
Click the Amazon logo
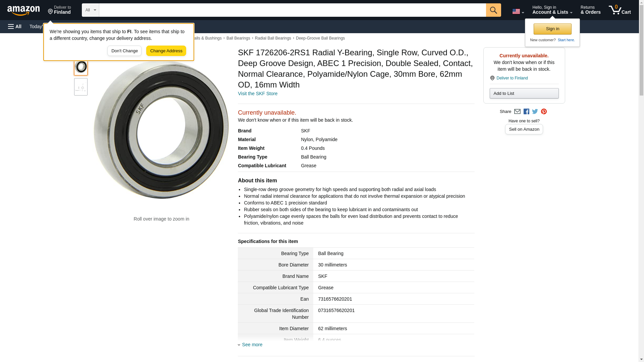[x=23, y=10]
